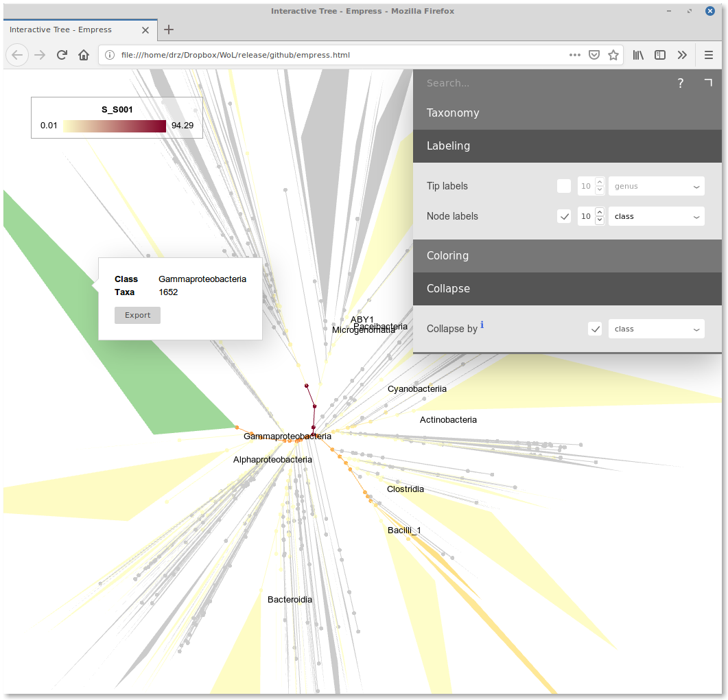
Task: Reload the Empress page
Action: 62,56
